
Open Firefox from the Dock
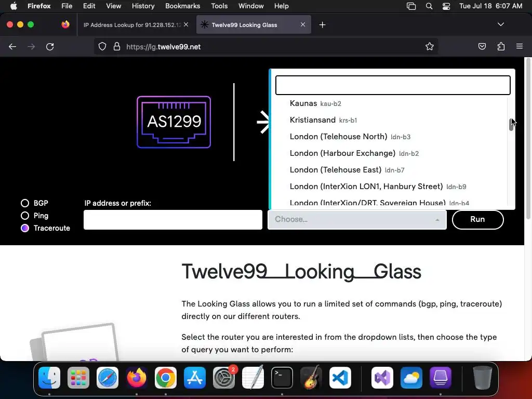pyautogui.click(x=137, y=378)
